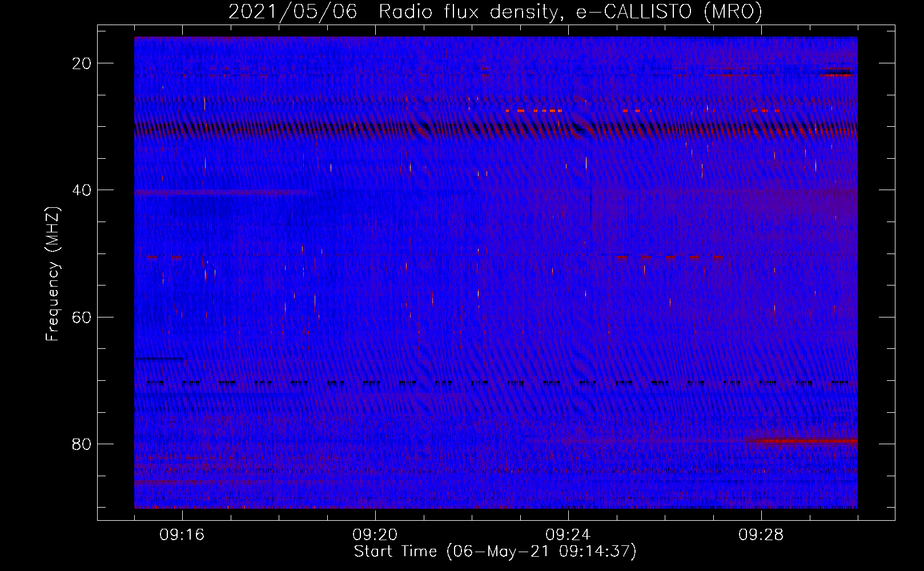Click the 09:16 time tick label
The width and height of the screenshot is (924, 571).
pos(182,535)
